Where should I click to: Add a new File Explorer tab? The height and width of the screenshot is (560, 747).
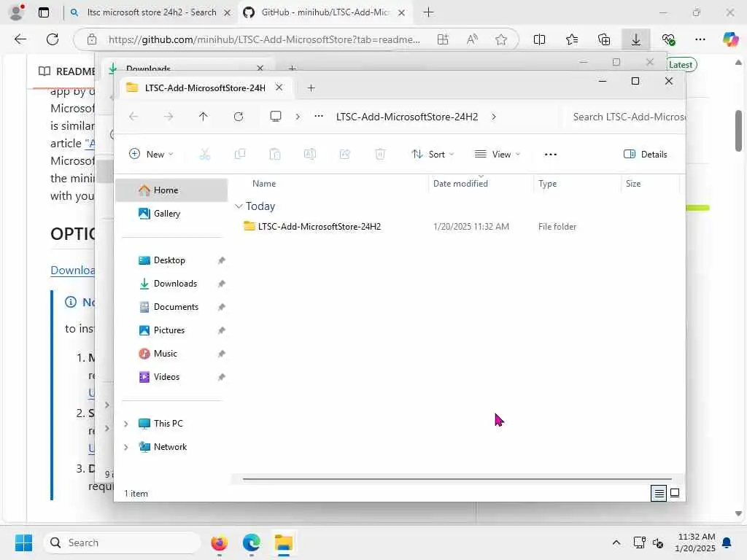tap(311, 88)
